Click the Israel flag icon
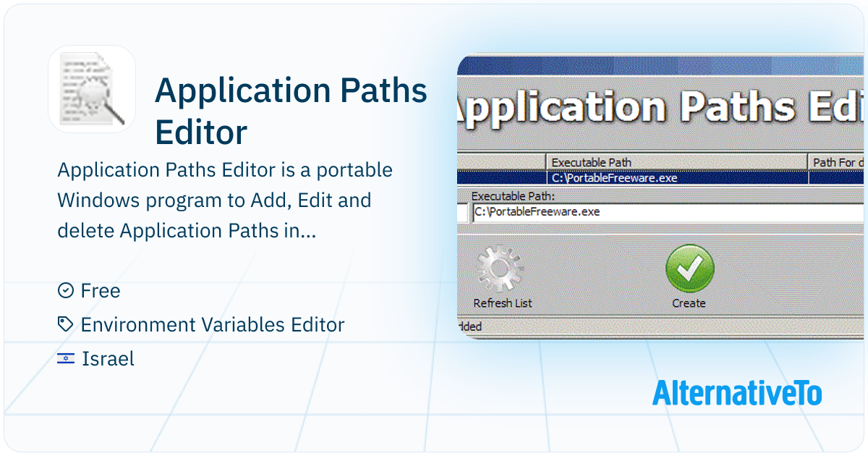Image resolution: width=868 pixels, height=456 pixels. pyautogui.click(x=66, y=359)
